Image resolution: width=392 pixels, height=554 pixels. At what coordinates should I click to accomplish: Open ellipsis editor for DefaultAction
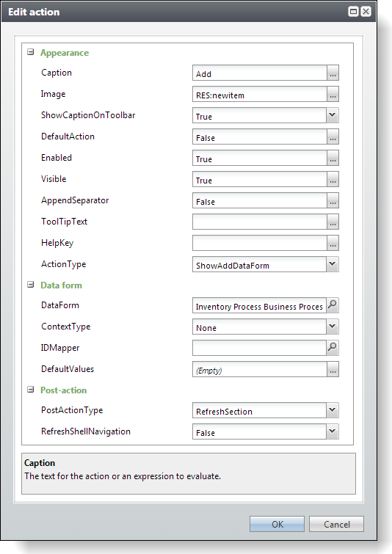333,136
